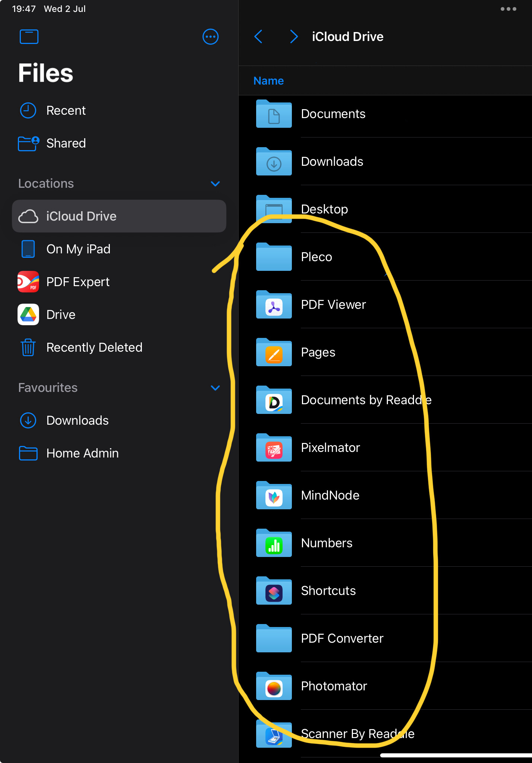Screen dimensions: 532x763
Task: Click the Shared folder icon
Action: point(28,143)
